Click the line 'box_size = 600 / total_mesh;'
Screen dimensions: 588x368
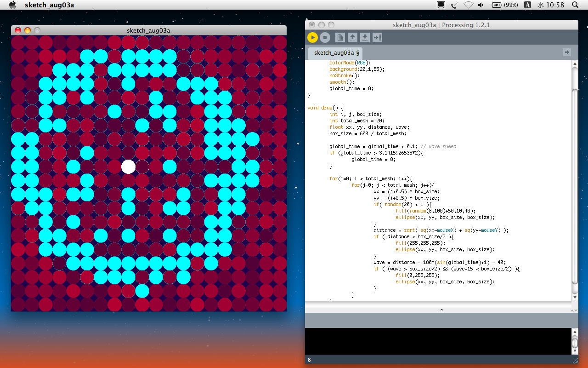pyautogui.click(x=368, y=133)
